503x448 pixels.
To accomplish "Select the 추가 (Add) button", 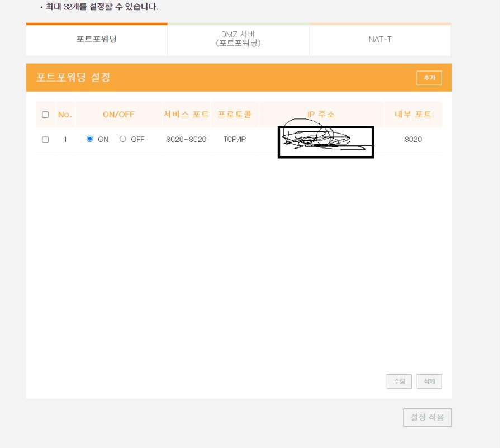I will [429, 78].
